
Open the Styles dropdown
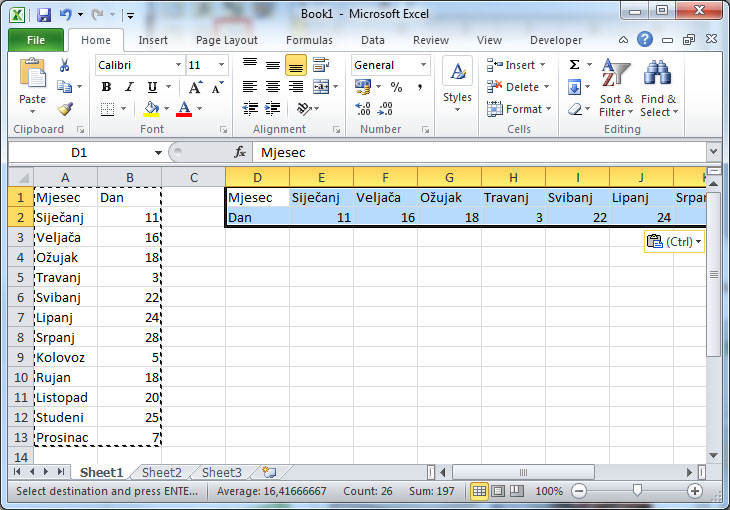coord(457,84)
